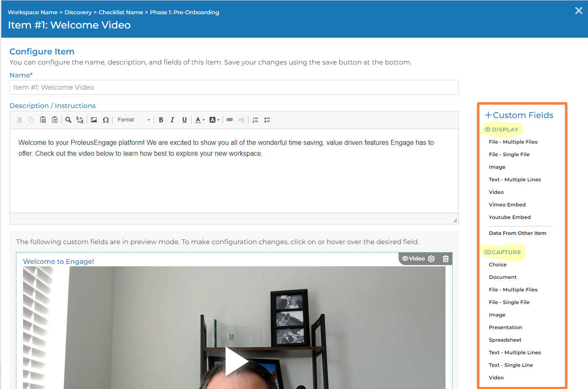
Task: Go to Workspace Name breadcrumb
Action: [33, 12]
